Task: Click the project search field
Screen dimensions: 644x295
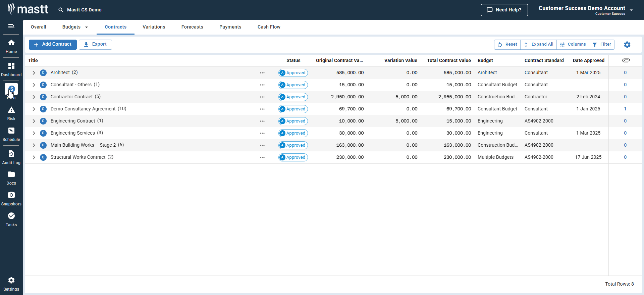Action: pyautogui.click(x=84, y=10)
